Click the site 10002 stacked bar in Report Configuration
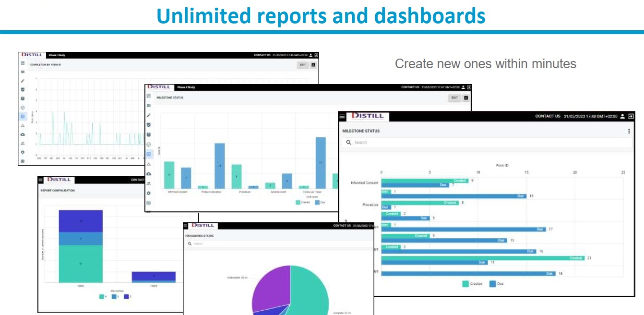The image size is (644, 315). [154, 277]
